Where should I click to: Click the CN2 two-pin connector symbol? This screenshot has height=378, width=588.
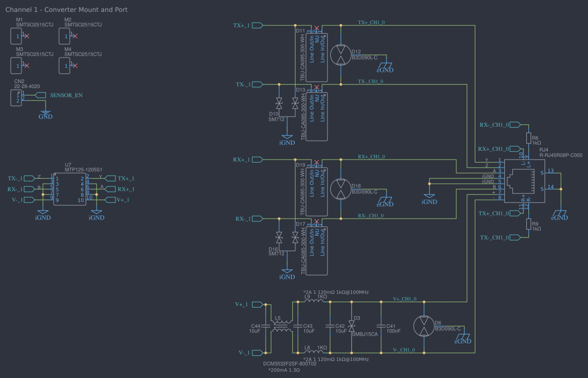[x=17, y=97]
